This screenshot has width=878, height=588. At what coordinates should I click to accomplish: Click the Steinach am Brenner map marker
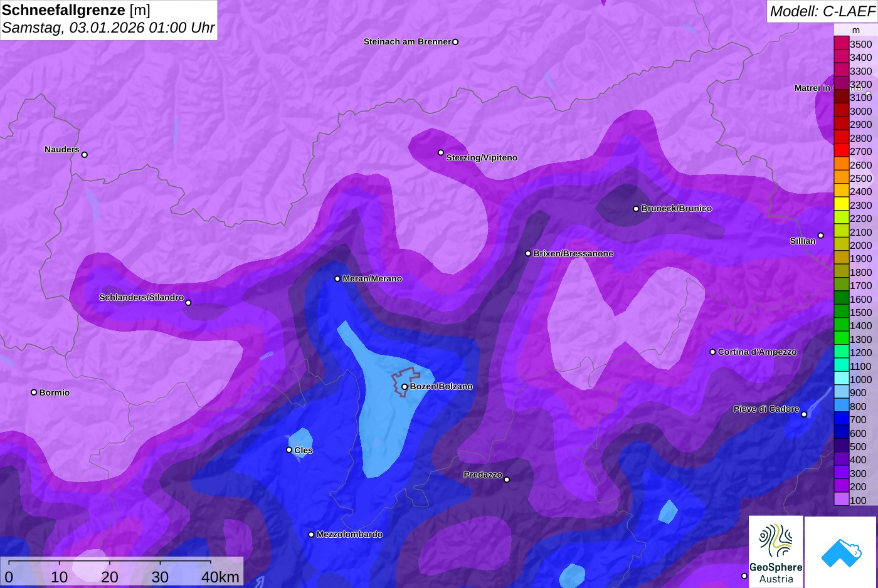pyautogui.click(x=455, y=42)
